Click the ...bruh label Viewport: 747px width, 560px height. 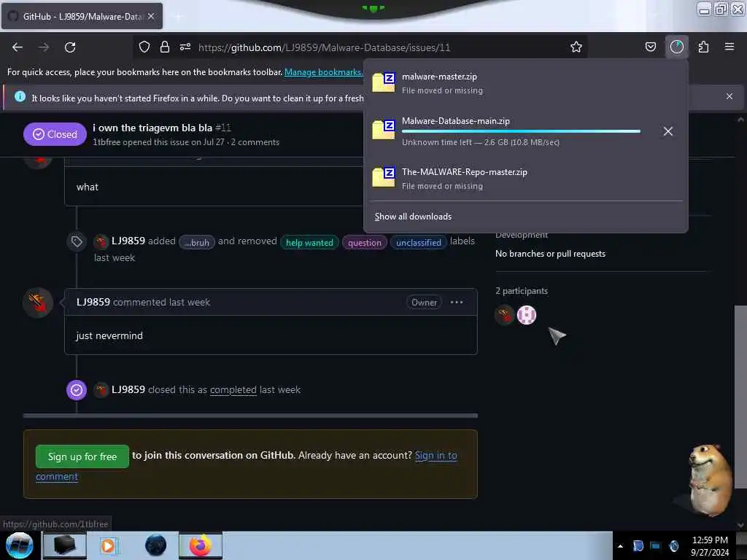(197, 242)
